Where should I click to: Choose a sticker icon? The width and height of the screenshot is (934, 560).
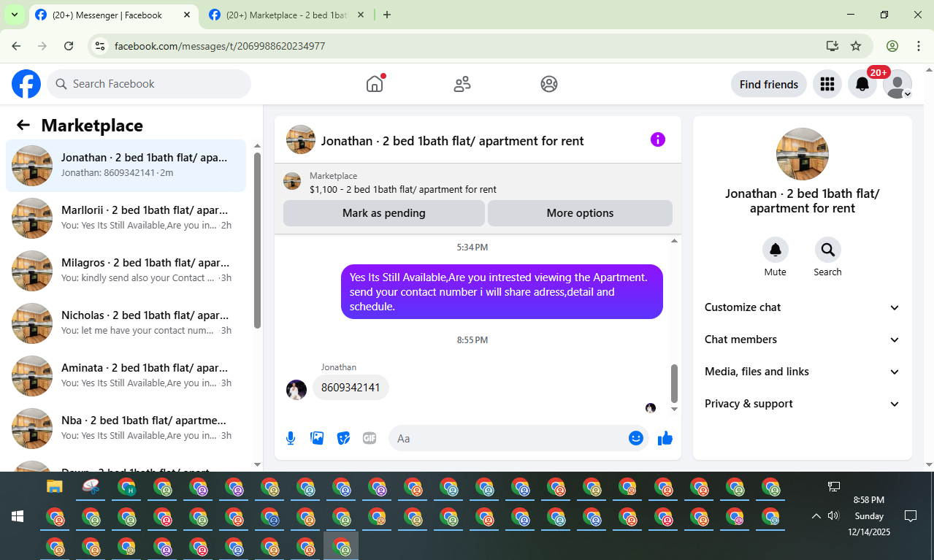(343, 438)
